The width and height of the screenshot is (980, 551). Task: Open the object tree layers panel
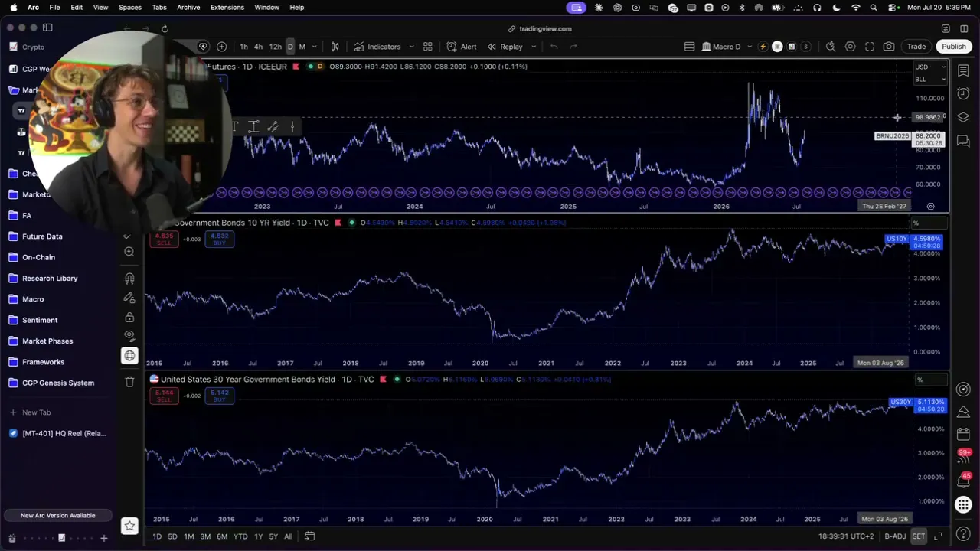coord(963,118)
